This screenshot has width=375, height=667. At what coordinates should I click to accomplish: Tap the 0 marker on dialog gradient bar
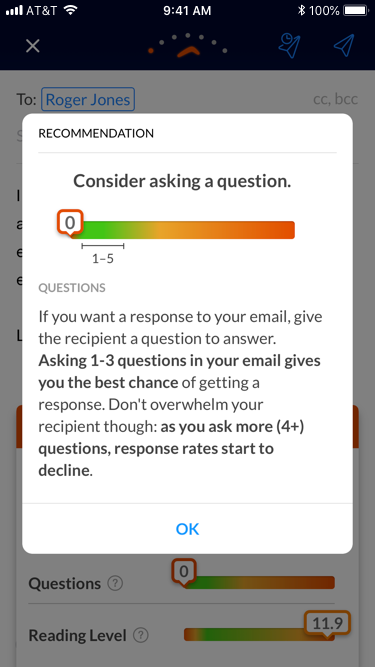pyautogui.click(x=70, y=222)
